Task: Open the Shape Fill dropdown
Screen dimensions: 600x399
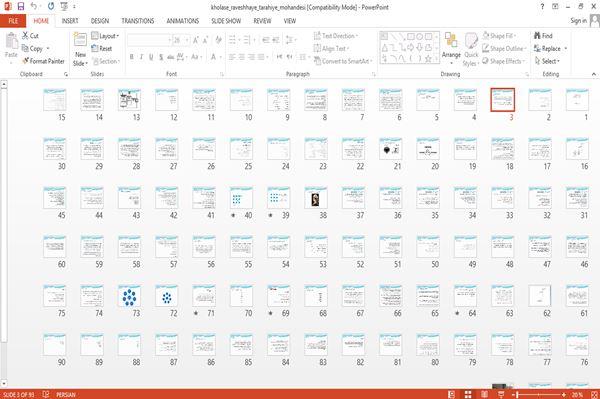Action: (499, 36)
